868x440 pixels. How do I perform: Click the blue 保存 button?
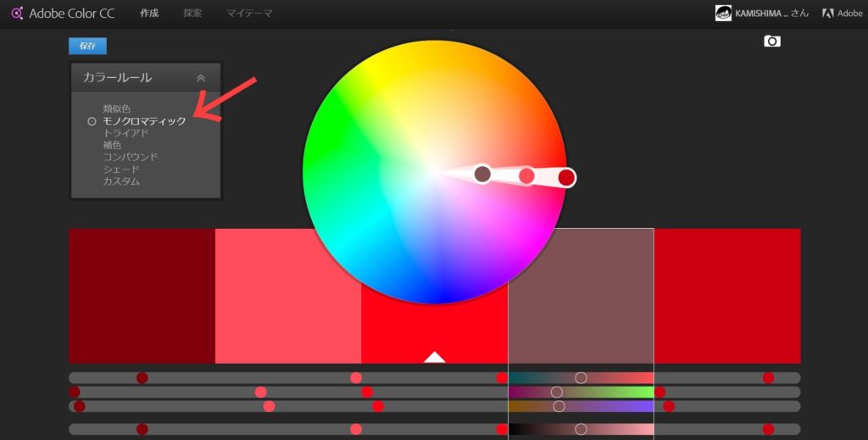(x=87, y=47)
